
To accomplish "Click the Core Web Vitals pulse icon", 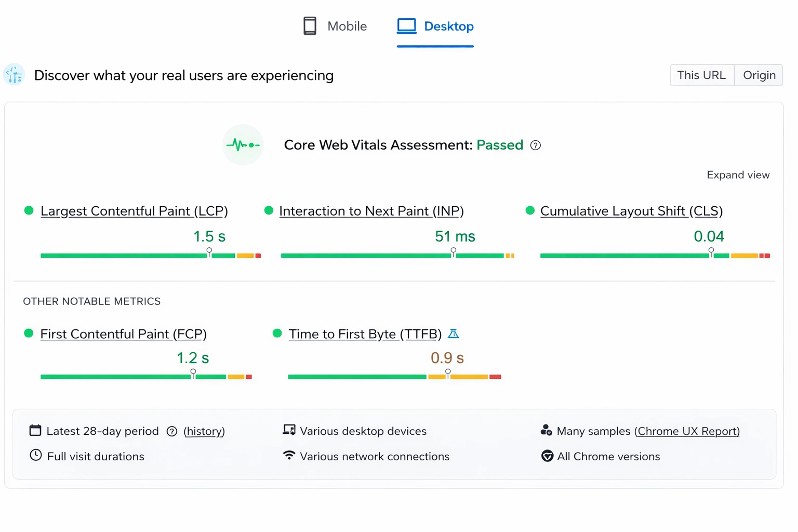I will coord(243,145).
